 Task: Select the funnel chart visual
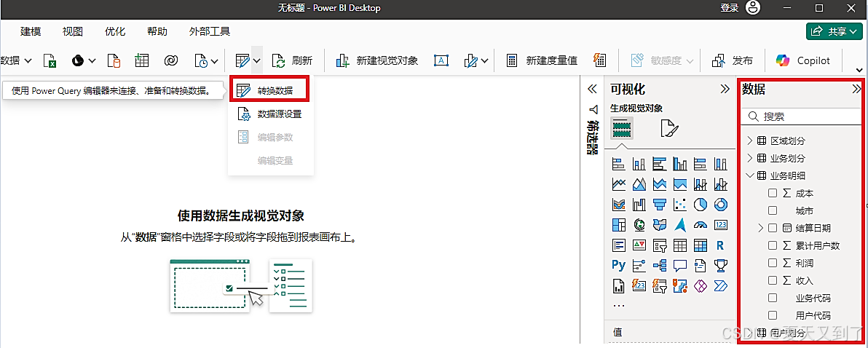(659, 204)
